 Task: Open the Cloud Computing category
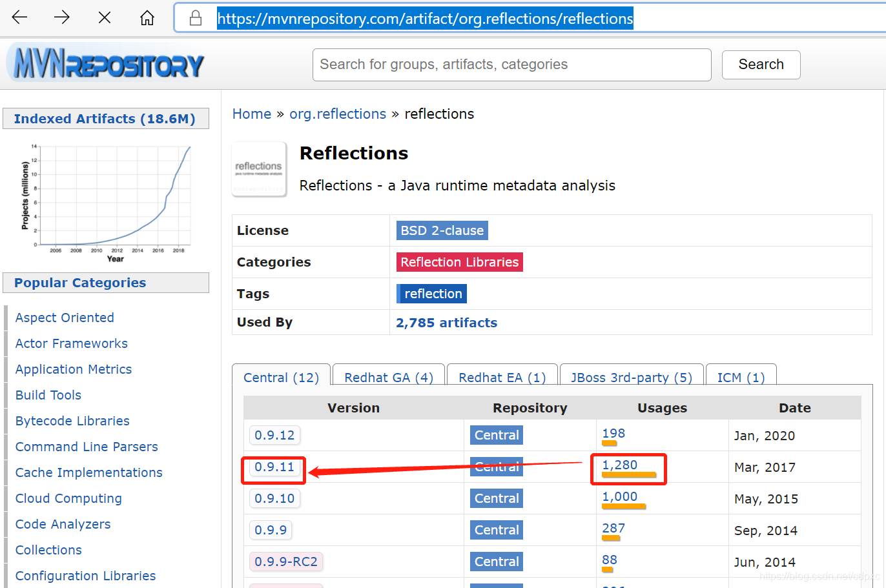coord(68,498)
